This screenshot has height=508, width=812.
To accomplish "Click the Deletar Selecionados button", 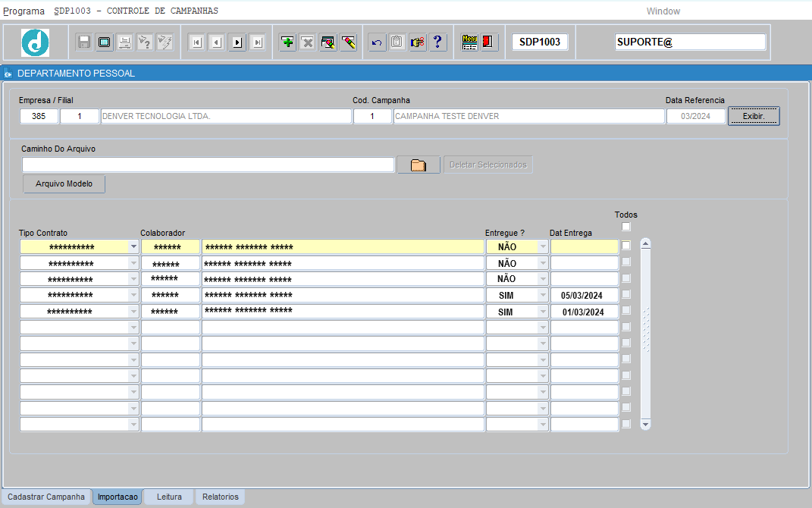I will point(488,165).
